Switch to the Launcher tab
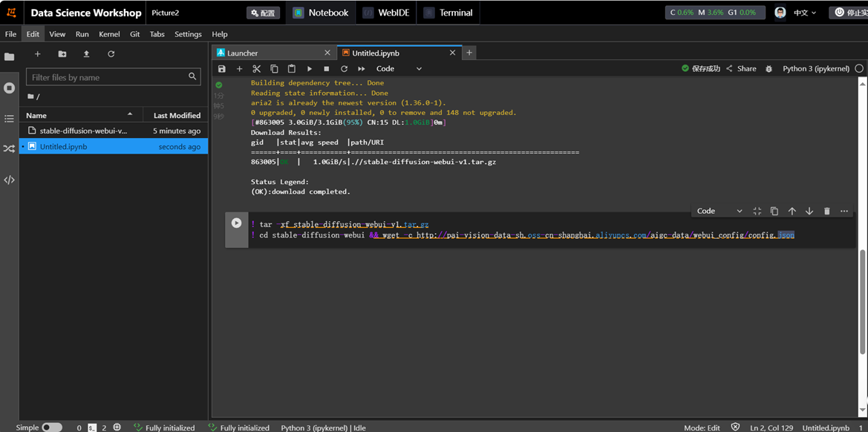This screenshot has width=868, height=432. point(243,53)
